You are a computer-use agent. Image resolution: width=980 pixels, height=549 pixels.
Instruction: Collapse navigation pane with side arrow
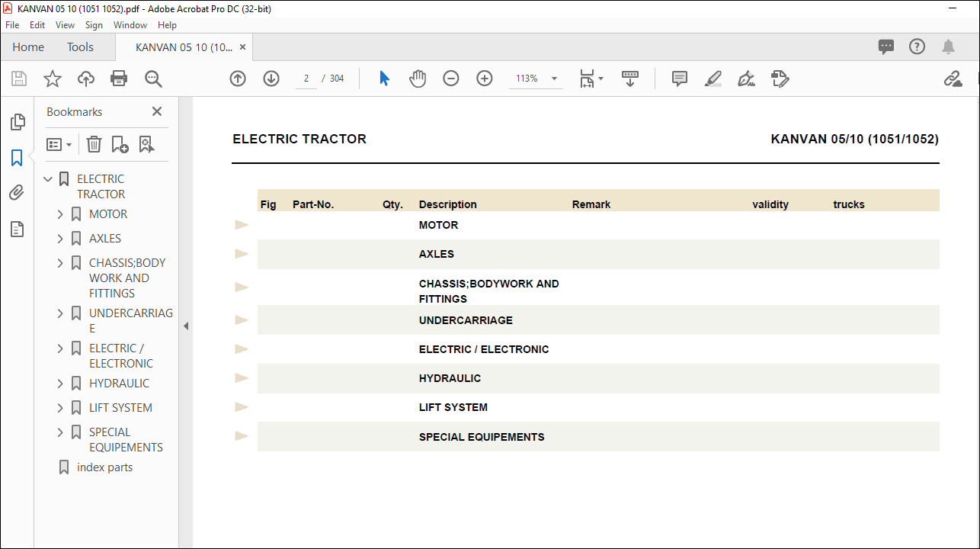point(185,326)
